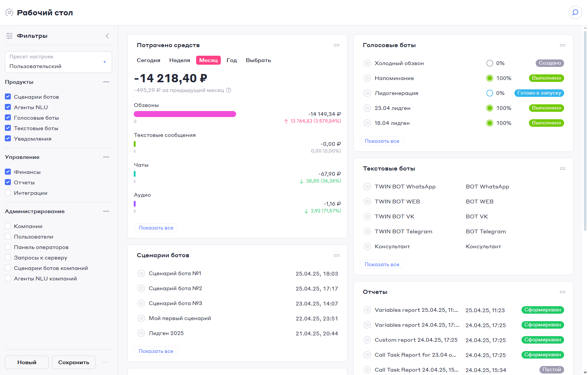Viewport: 588px width, 375px height.
Task: Click the search icon in top right
Action: coord(575,12)
